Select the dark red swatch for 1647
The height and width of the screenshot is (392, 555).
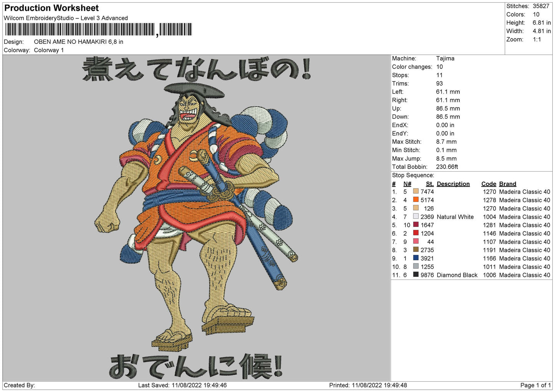(416, 225)
